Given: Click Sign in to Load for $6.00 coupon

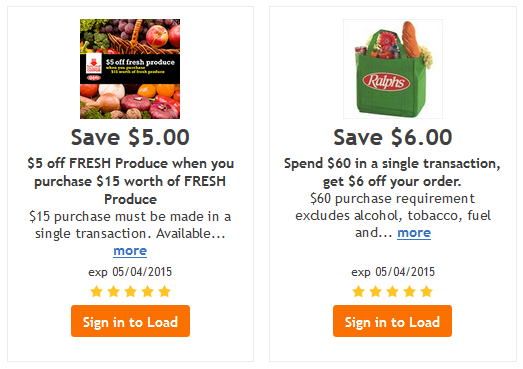Looking at the screenshot, I should click(392, 321).
